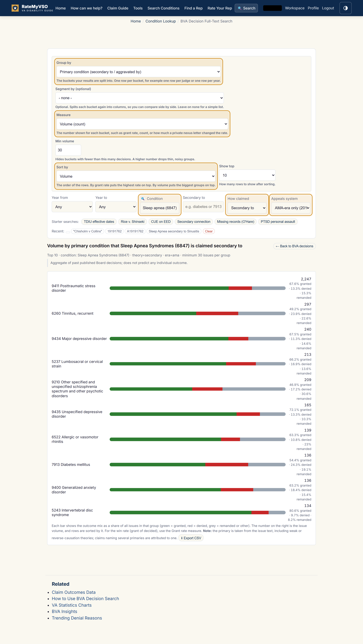Open the Show top dropdown
The width and height of the screenshot is (363, 644).
pyautogui.click(x=247, y=175)
